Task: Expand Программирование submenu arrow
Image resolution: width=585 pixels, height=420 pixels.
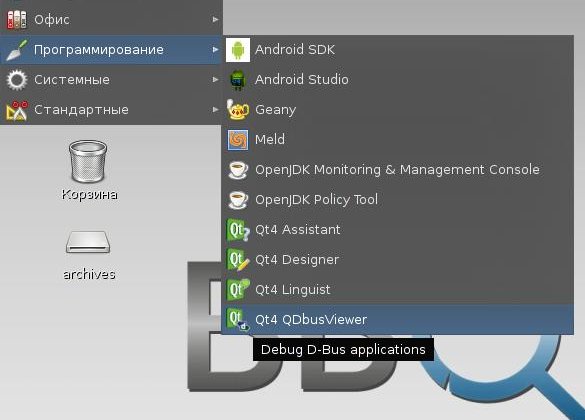Action: pyautogui.click(x=215, y=50)
